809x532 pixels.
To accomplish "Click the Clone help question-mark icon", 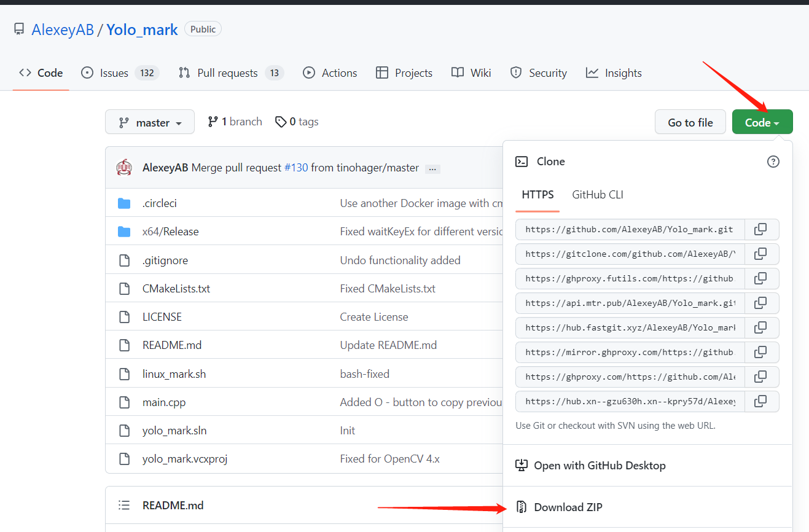I will 773,162.
